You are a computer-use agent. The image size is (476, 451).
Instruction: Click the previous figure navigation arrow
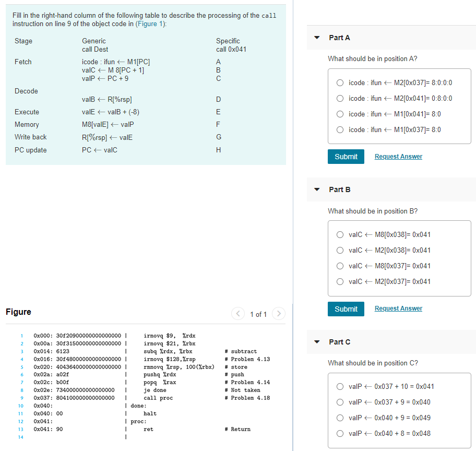tap(238, 314)
